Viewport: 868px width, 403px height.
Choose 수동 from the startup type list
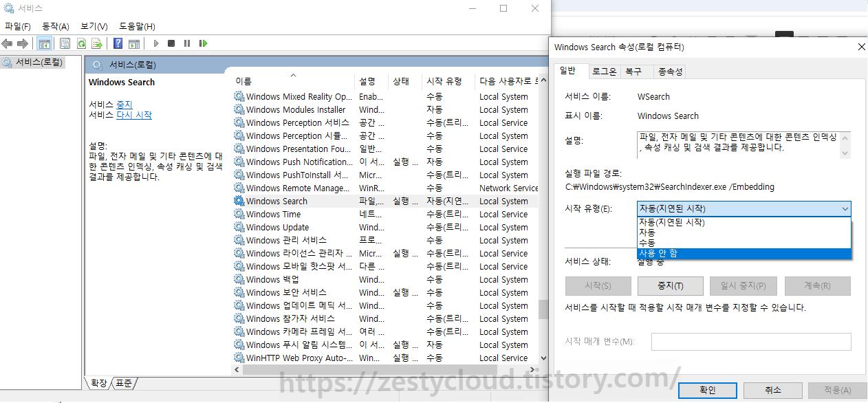pyautogui.click(x=744, y=243)
